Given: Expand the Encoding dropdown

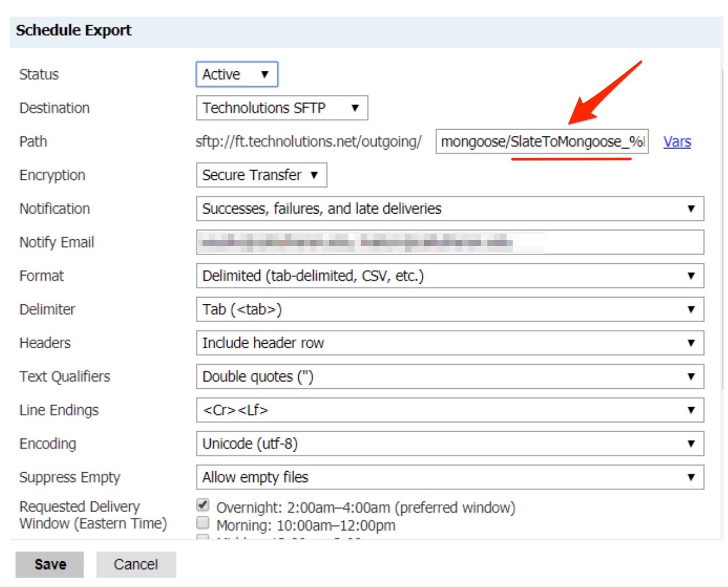Looking at the screenshot, I should click(x=449, y=444).
